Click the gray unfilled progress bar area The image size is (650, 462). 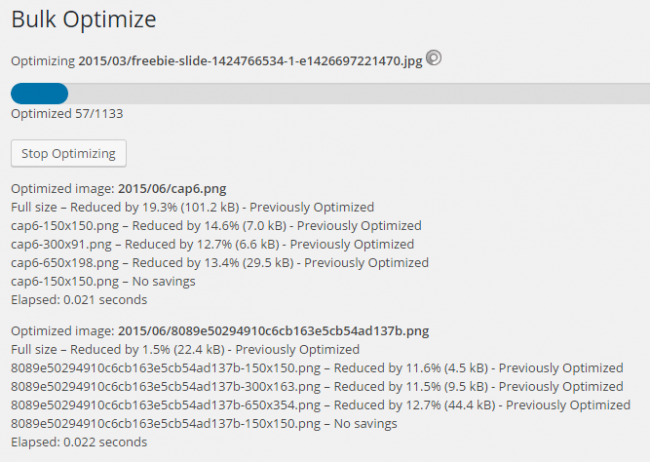pos(359,93)
